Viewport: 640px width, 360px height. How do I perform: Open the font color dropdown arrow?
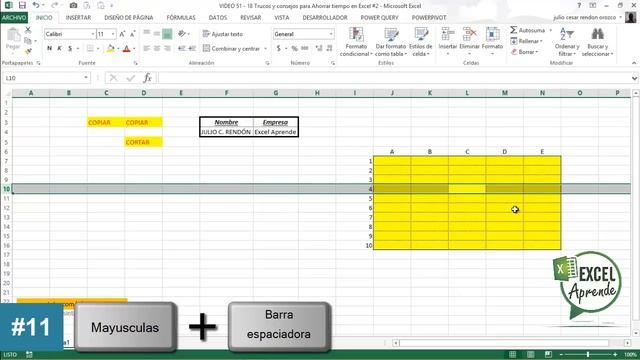(134, 49)
